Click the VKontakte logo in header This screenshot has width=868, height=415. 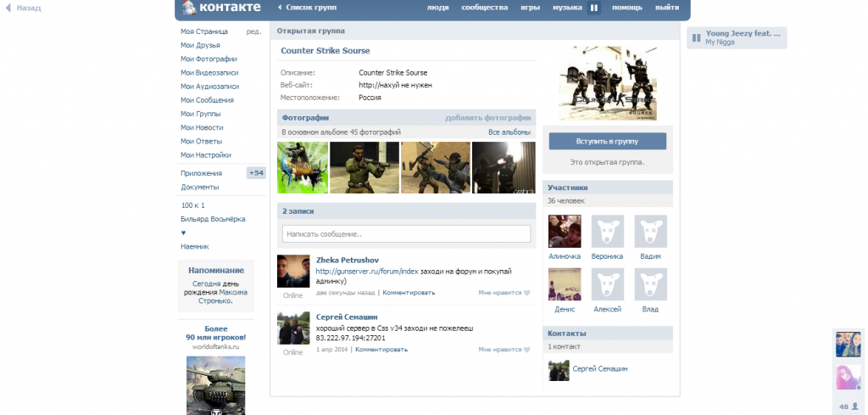coord(219,8)
